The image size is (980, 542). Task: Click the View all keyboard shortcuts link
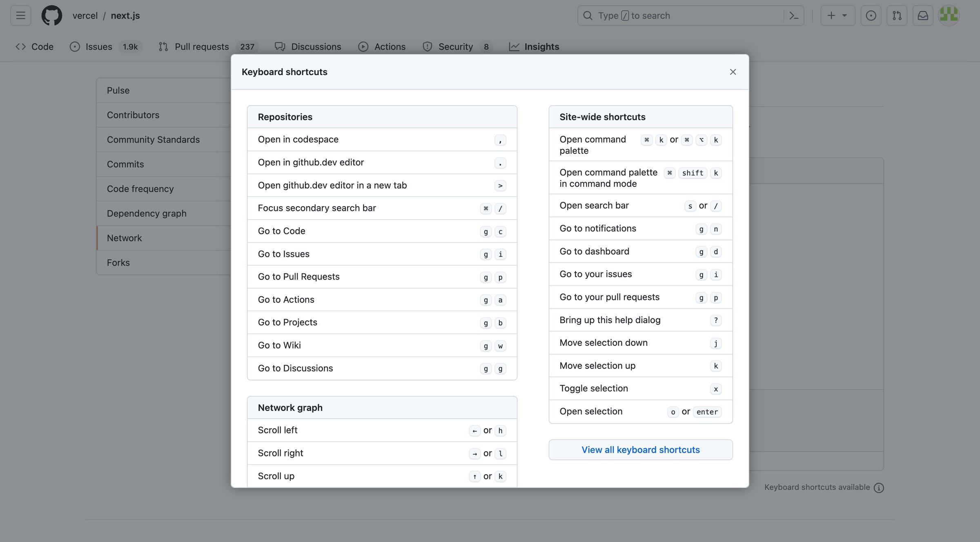pyautogui.click(x=641, y=450)
